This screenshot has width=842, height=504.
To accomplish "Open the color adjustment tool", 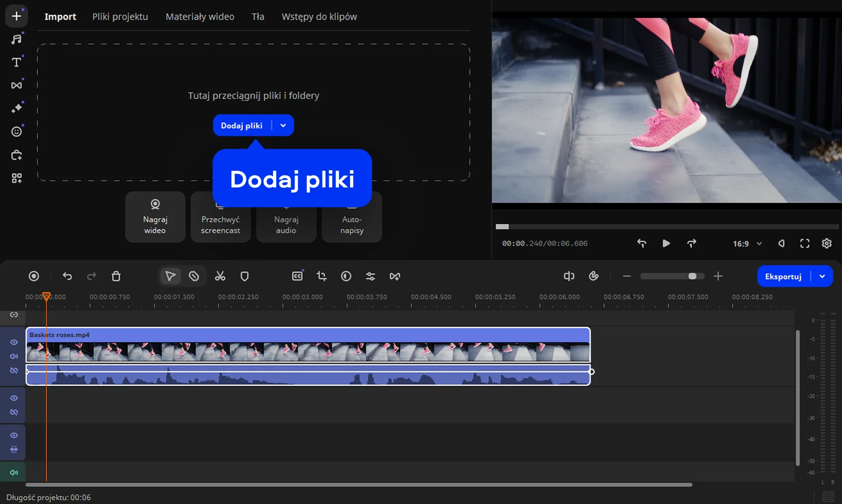I will pos(346,276).
